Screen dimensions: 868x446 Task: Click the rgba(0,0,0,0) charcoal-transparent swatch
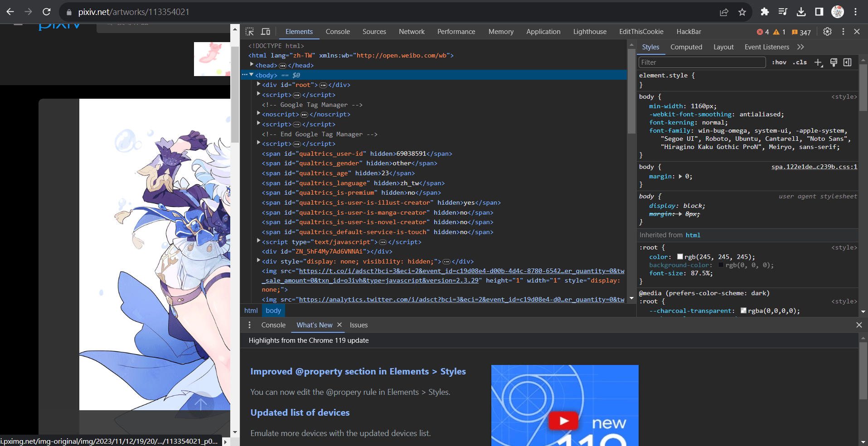point(743,311)
